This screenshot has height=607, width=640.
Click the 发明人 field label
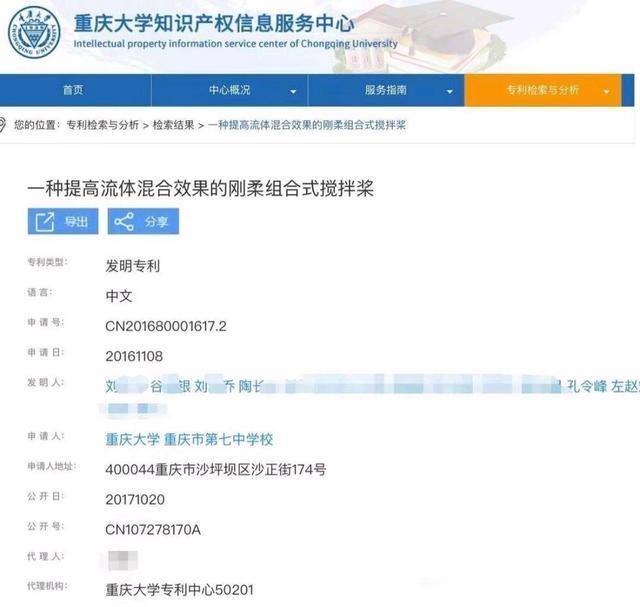pos(45,382)
